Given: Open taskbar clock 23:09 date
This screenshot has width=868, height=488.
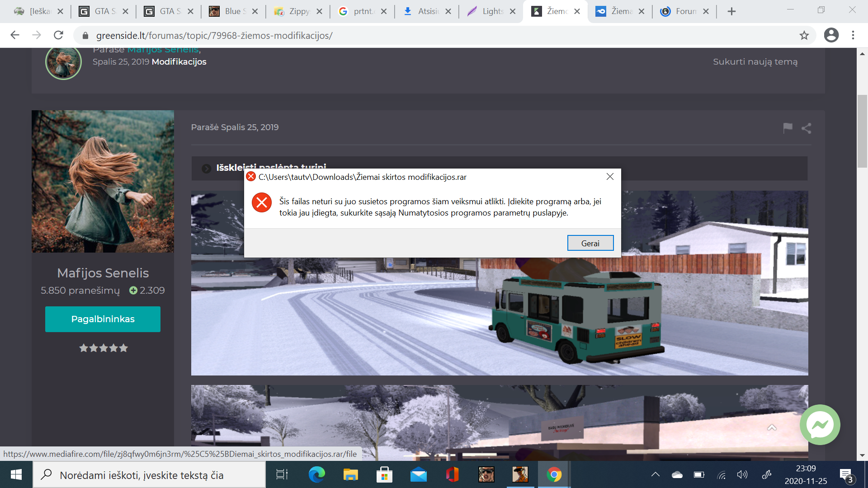Looking at the screenshot, I should click(x=806, y=474).
